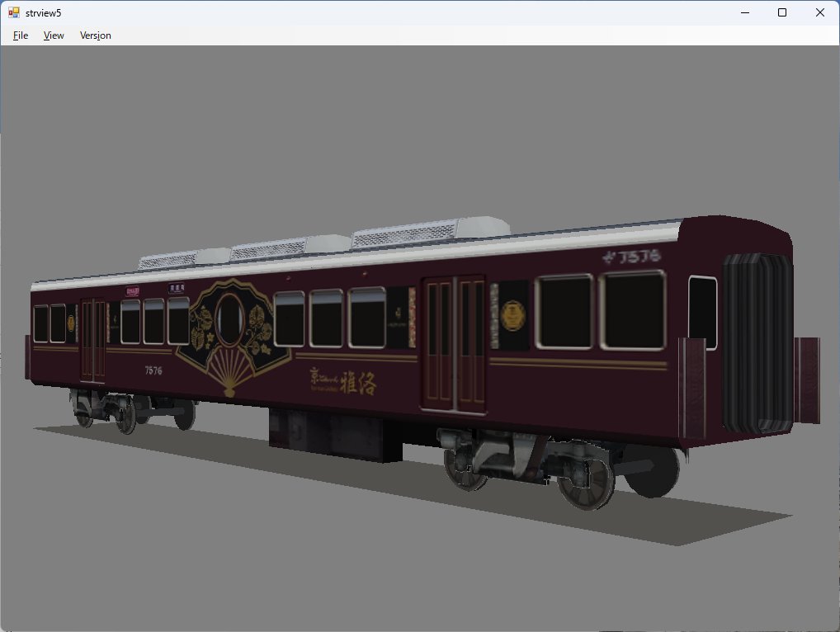Open the View menu
This screenshot has width=840, height=632.
(x=53, y=35)
